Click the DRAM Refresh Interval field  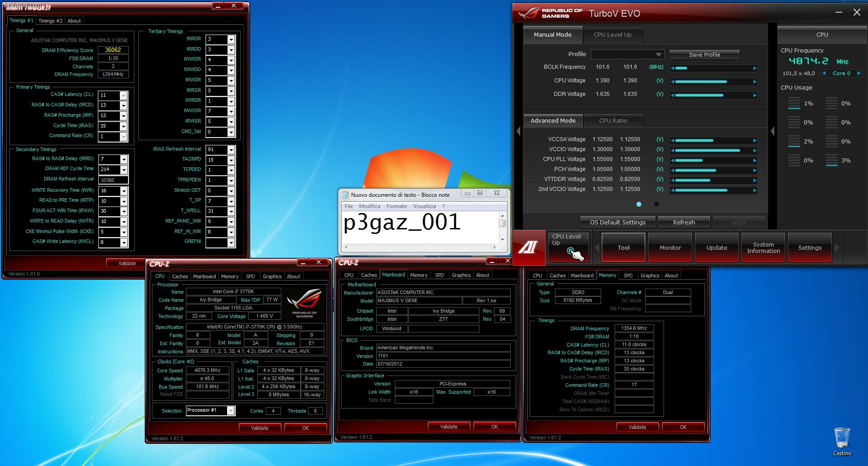point(114,180)
